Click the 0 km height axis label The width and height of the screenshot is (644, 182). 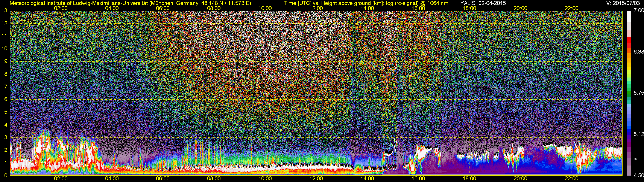[6, 176]
